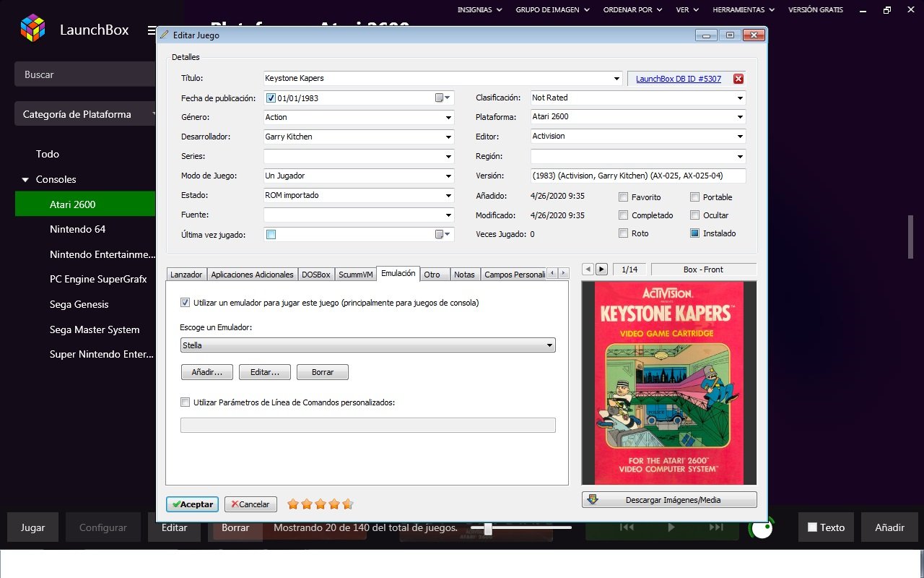Image resolution: width=924 pixels, height=578 pixels.
Task: Collapse the Consoles tree node
Action: coord(26,180)
